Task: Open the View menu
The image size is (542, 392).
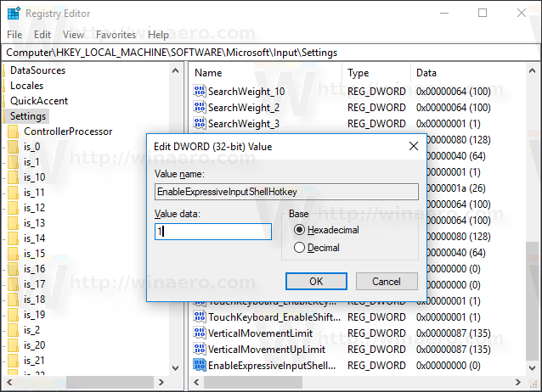Action: [x=73, y=35]
